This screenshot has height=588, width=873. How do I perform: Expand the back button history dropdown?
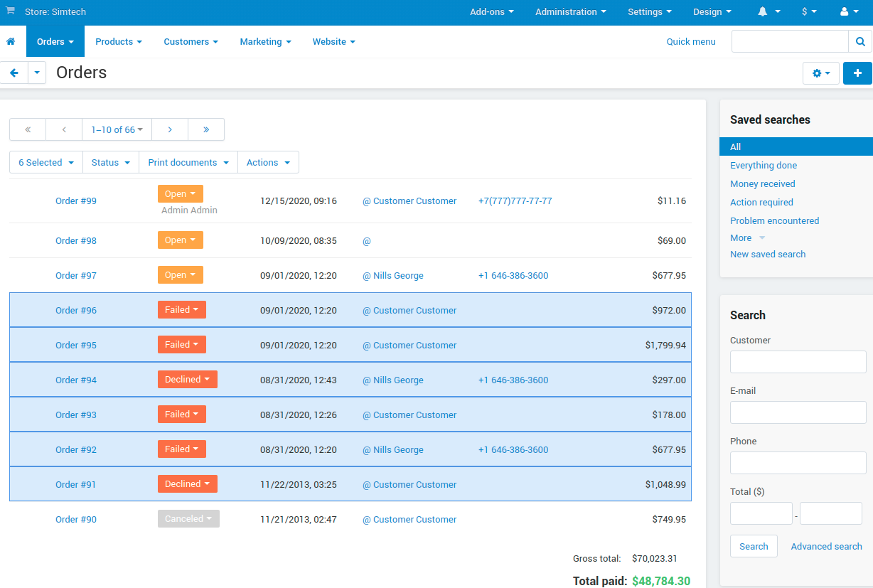(37, 73)
